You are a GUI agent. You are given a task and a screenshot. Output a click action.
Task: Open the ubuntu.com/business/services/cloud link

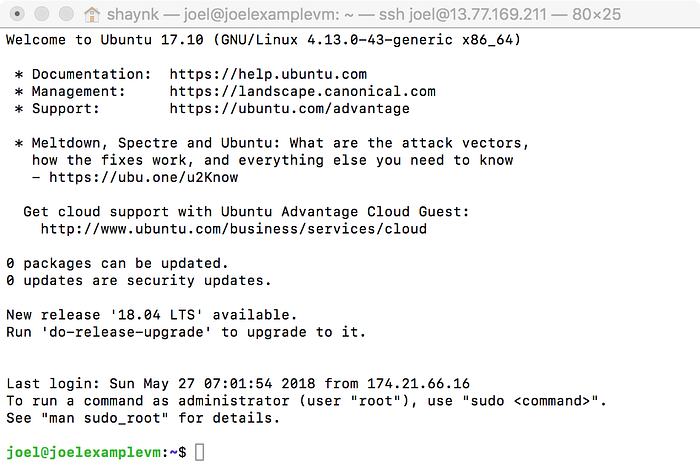pos(233,229)
